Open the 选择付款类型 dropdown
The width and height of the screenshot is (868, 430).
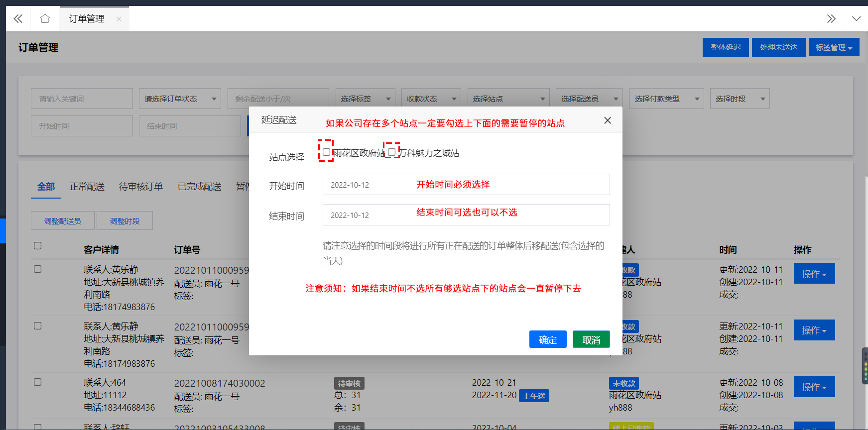666,99
